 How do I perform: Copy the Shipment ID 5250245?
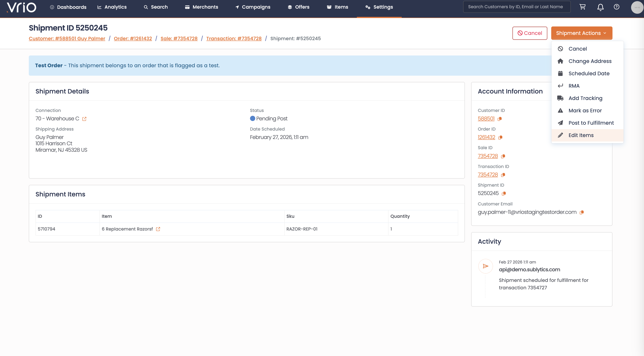504,193
